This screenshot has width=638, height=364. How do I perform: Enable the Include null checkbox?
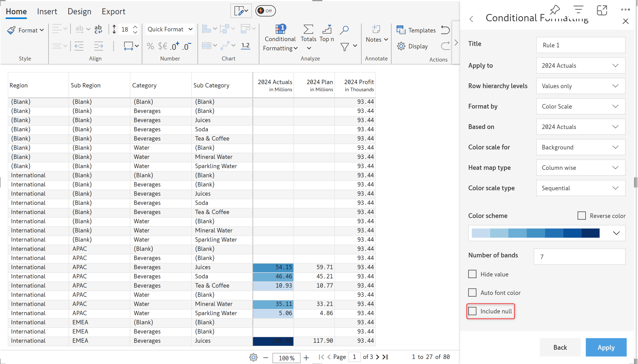pyautogui.click(x=472, y=311)
